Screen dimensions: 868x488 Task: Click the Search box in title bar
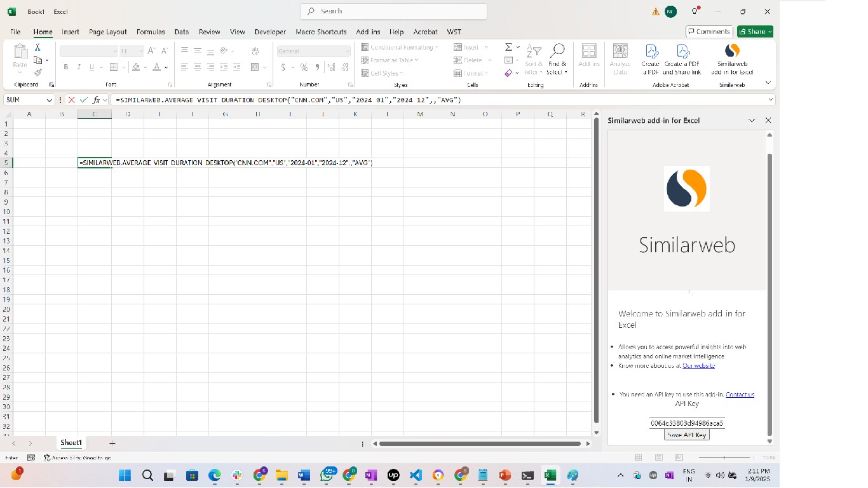(x=393, y=11)
